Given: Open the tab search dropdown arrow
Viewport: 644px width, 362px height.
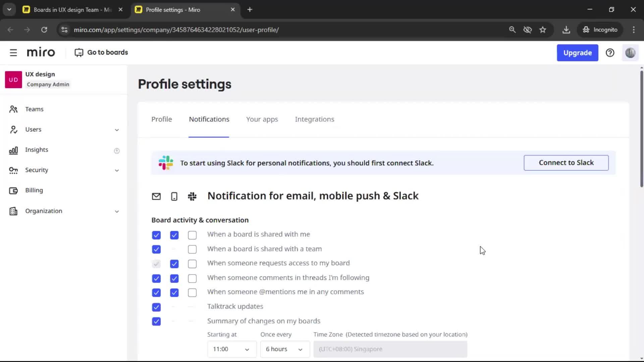Looking at the screenshot, I should coord(9,10).
